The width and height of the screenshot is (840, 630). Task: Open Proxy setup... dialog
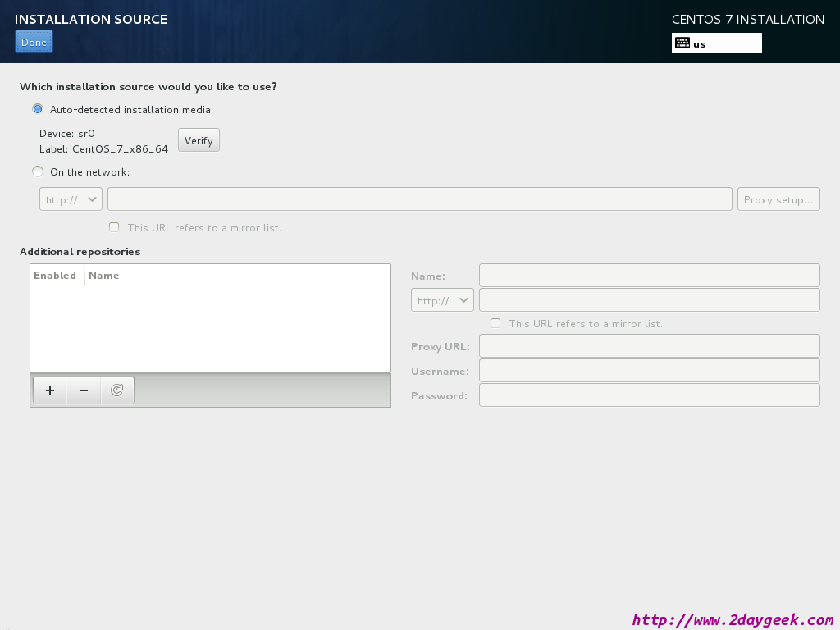pos(778,199)
